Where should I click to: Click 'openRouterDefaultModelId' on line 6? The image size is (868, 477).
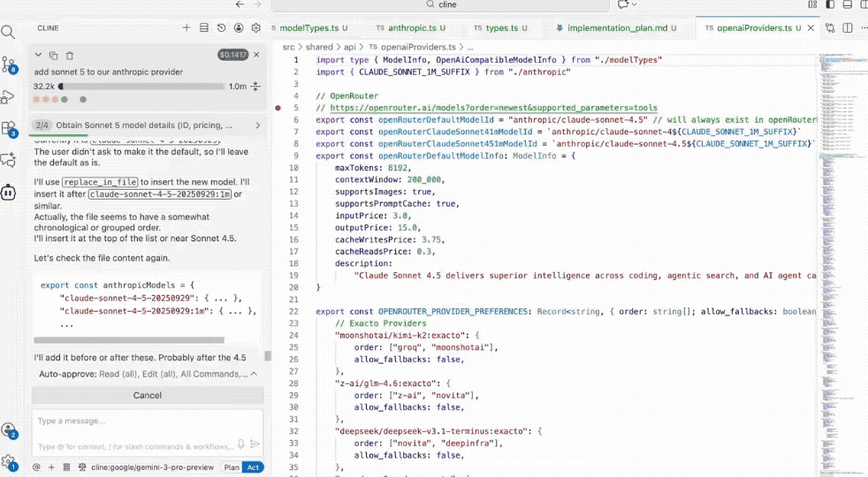coord(436,120)
